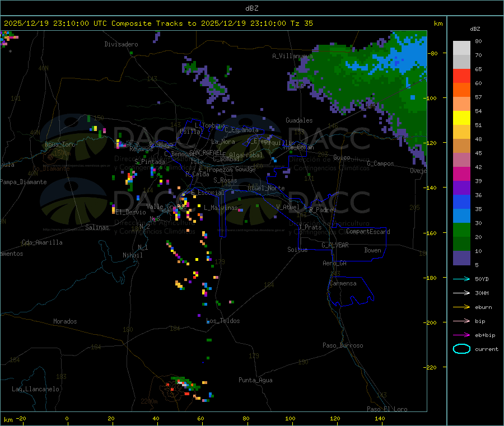Screen dimensions: 504x426
Task: Click the 'Nihuil' map label
Action: point(132,255)
